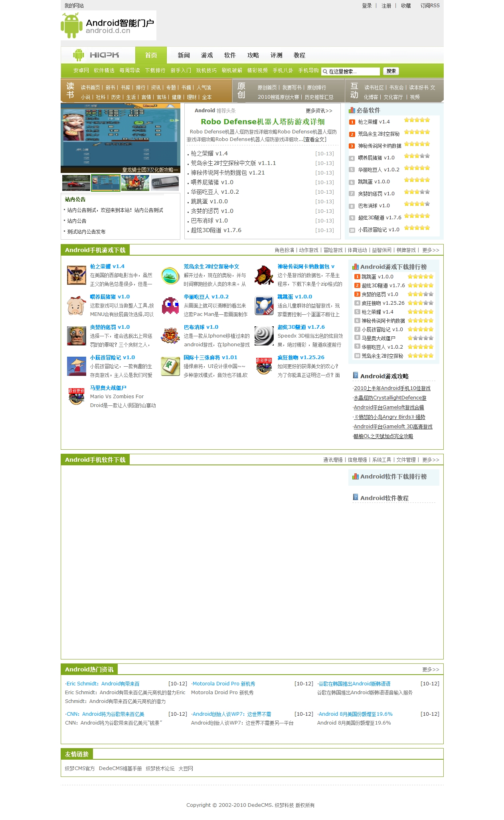Select the racing car slideshow thumbnail
The width and height of the screenshot is (504, 820).
76,183
